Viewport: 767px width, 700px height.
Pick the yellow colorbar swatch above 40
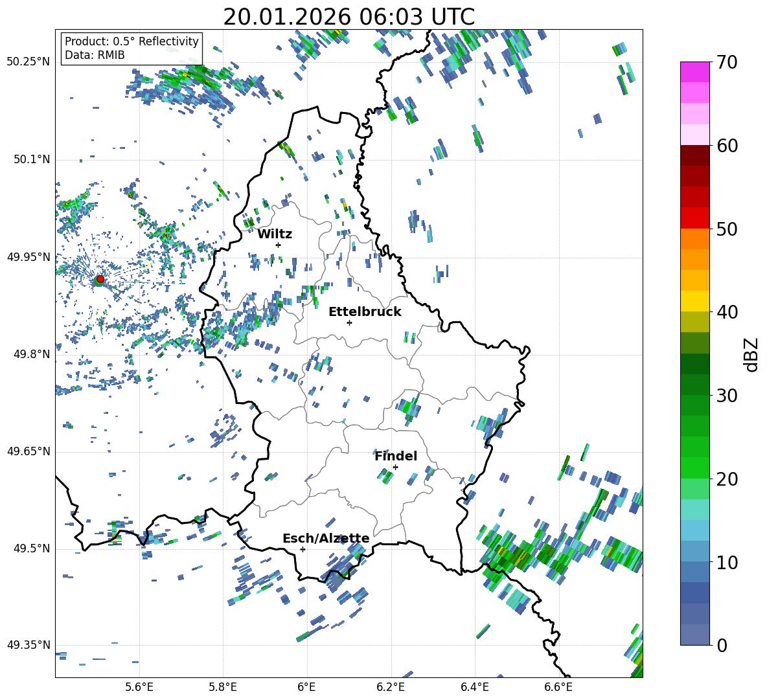coord(695,301)
